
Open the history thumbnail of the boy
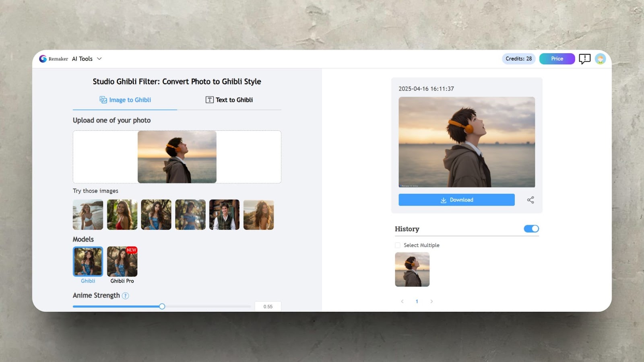coord(412,269)
